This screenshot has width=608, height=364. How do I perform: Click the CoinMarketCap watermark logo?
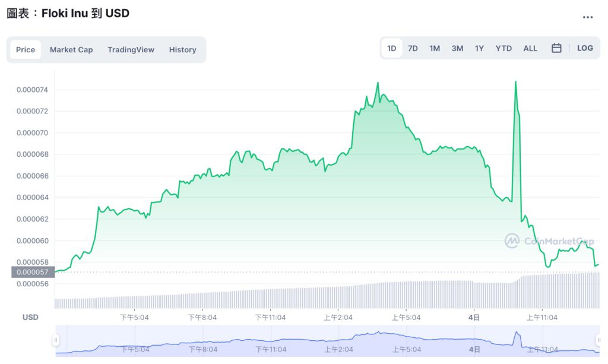point(549,240)
